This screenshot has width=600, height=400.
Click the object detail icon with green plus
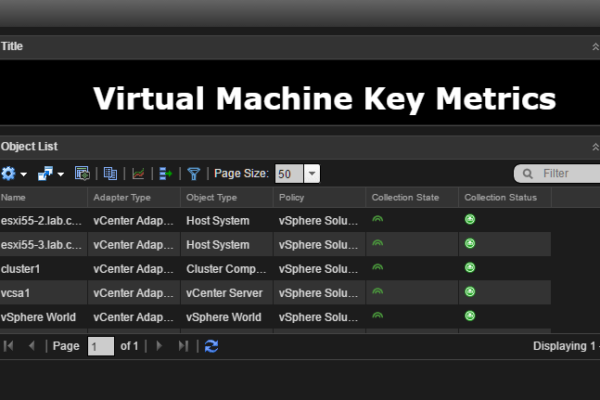click(82, 174)
